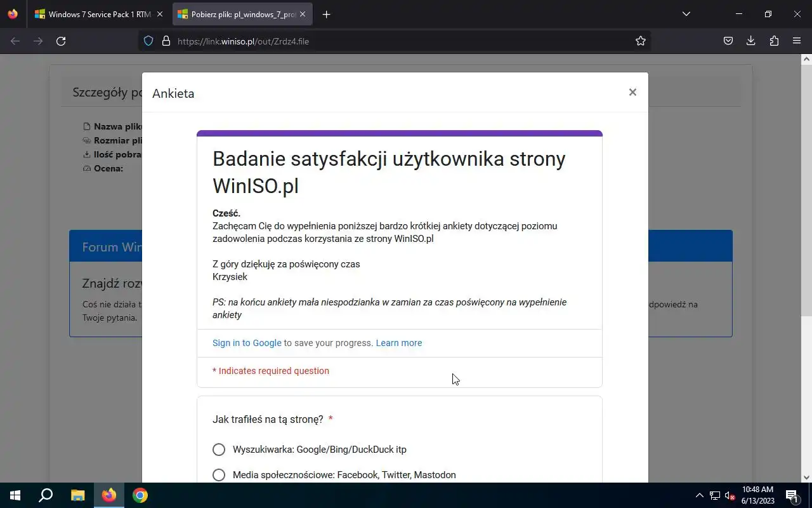The height and width of the screenshot is (508, 812).
Task: Click the Indicates required question note
Action: (271, 371)
